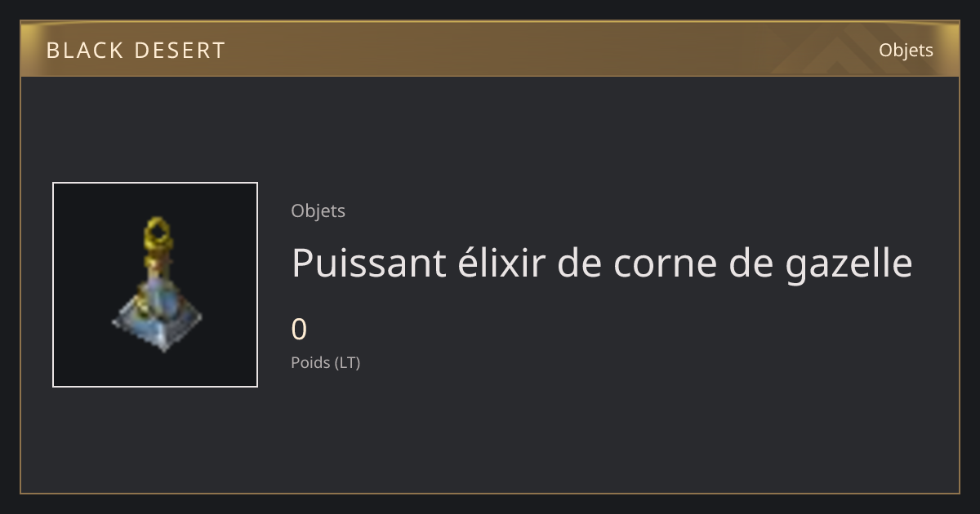980x514 pixels.
Task: Open the BLACK DESERT header title
Action: (x=136, y=51)
